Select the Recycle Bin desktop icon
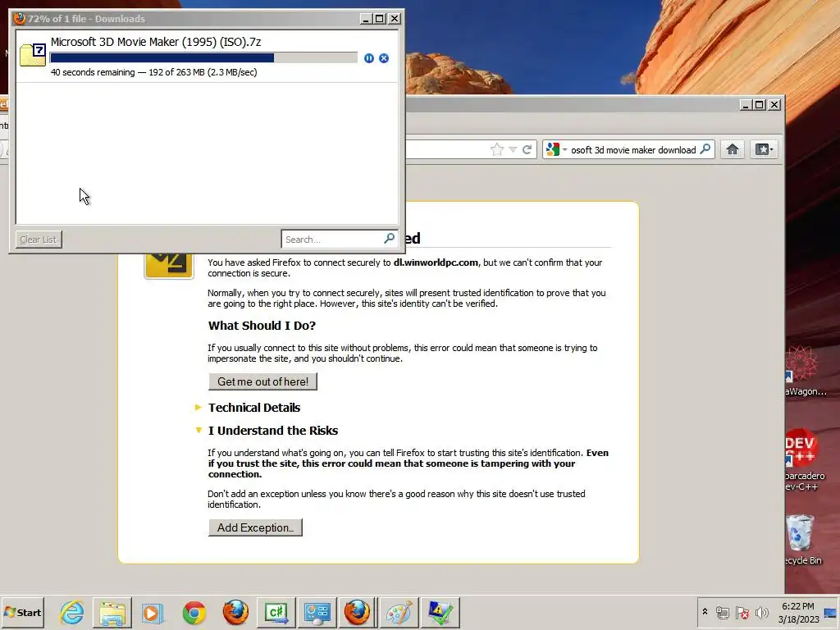The height and width of the screenshot is (630, 840). pyautogui.click(x=802, y=539)
